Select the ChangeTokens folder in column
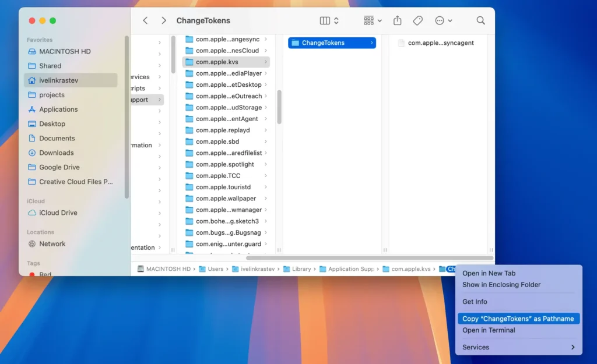Screen dimensions: 597x364 (332, 43)
